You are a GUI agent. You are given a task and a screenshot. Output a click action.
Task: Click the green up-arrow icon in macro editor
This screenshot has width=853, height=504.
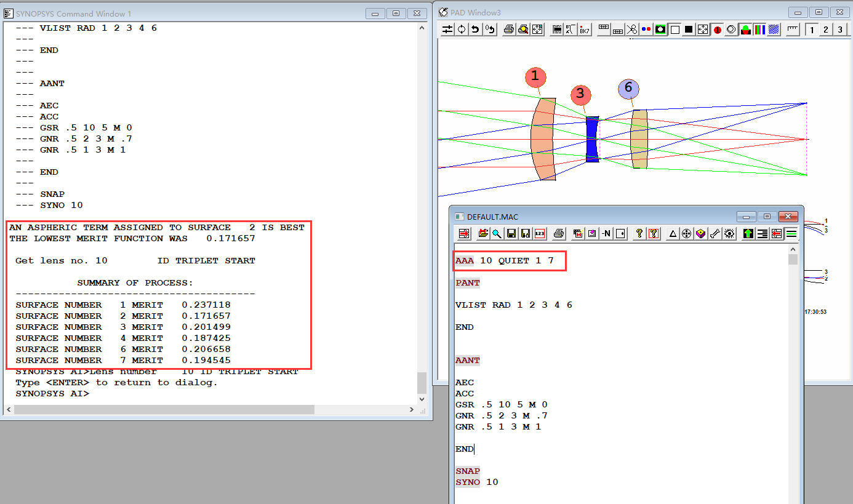(748, 233)
